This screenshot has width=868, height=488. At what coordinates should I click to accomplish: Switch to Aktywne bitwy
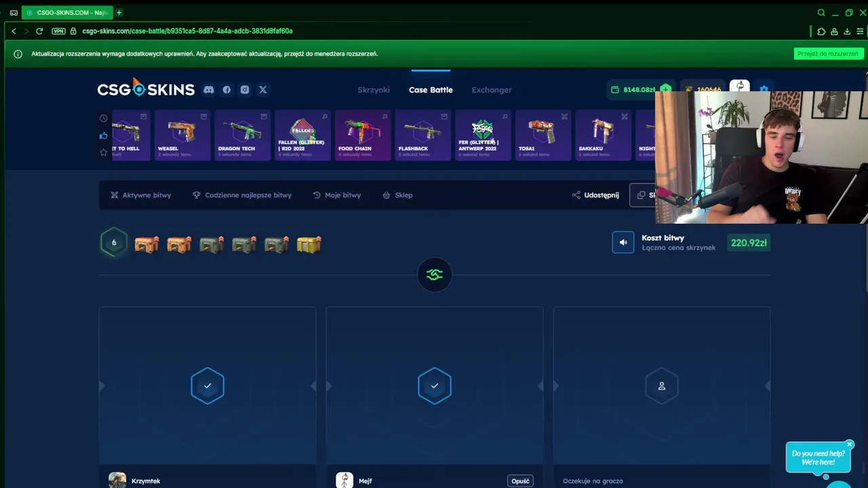(x=141, y=195)
